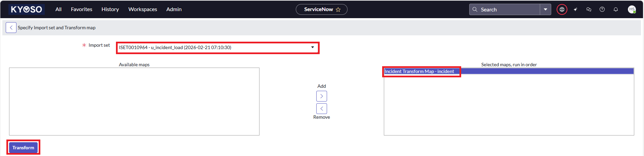Favorite this page with the star icon
Image resolution: width=644 pixels, height=156 pixels.
pyautogui.click(x=338, y=10)
